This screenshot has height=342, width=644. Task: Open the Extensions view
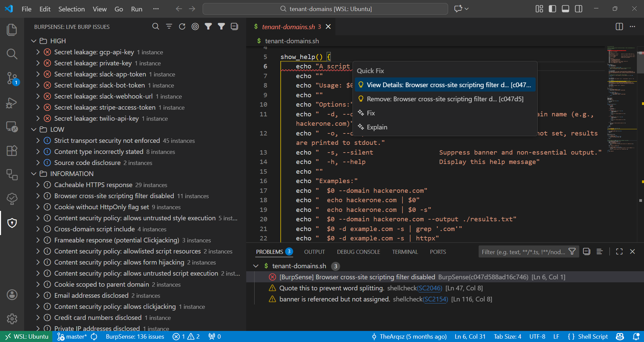pos(12,151)
